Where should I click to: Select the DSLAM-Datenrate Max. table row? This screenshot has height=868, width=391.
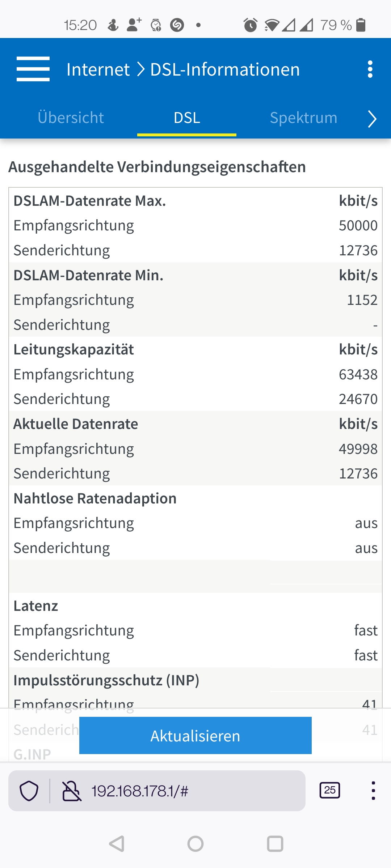195,201
